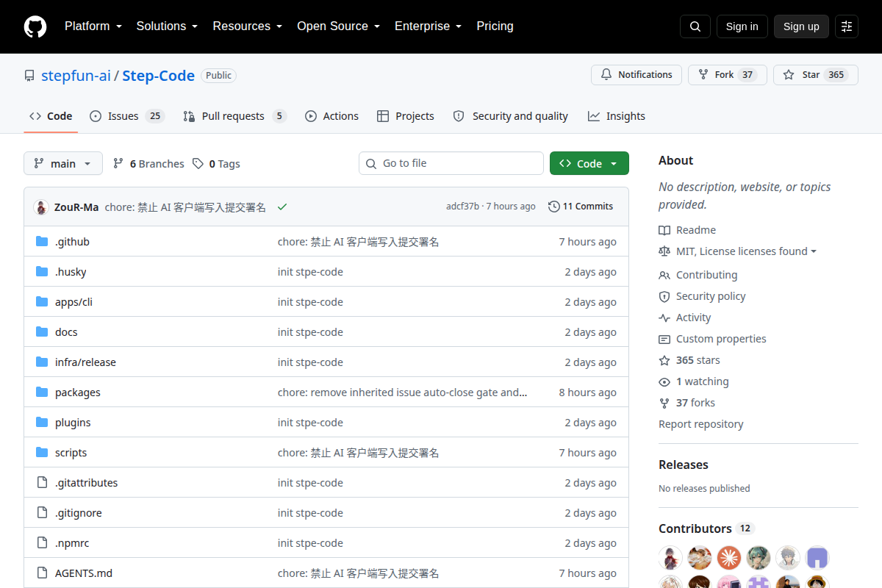Click the history clock icon beside 11 Commits
Viewport: 882px width, 588px height.
tap(553, 207)
